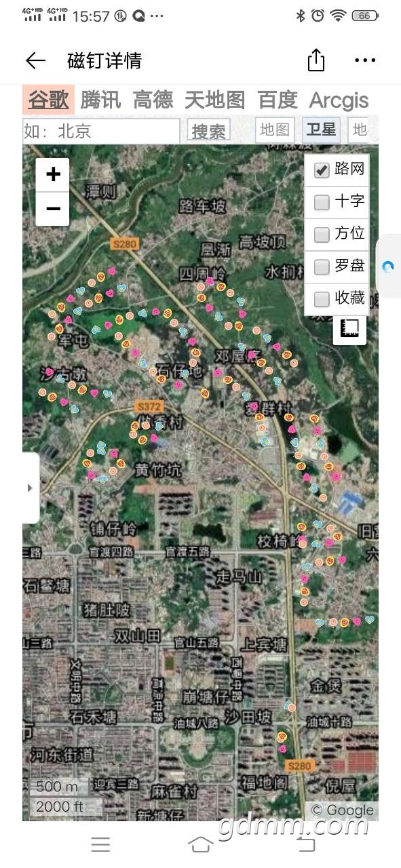Check the 收藏 checkbox
The height and width of the screenshot is (868, 401).
[x=322, y=299]
